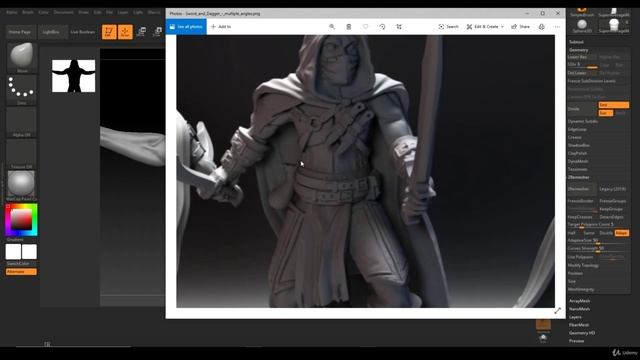Open the Draw menu
Image resolution: width=640 pixels, height=360 pixels.
pyautogui.click(x=83, y=12)
